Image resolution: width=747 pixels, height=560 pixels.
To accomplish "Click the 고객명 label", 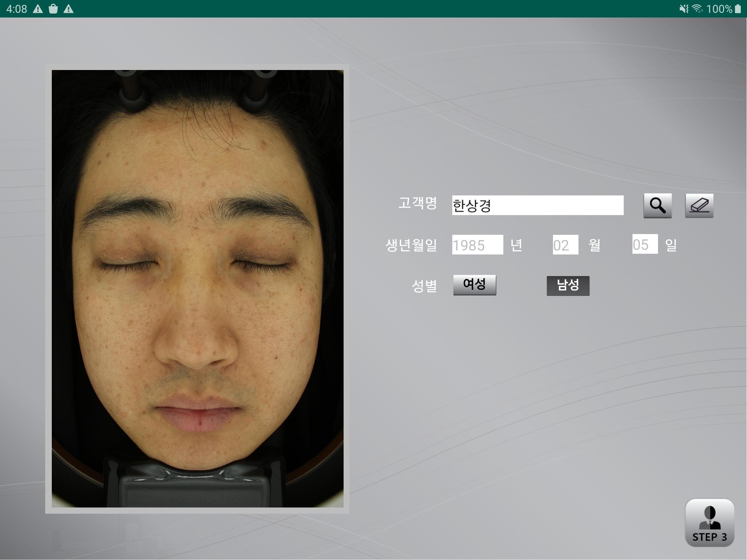I will pos(418,203).
